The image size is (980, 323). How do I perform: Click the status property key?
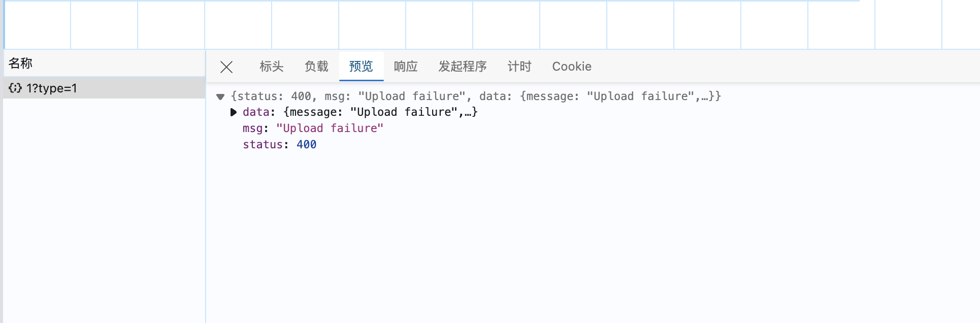(263, 145)
